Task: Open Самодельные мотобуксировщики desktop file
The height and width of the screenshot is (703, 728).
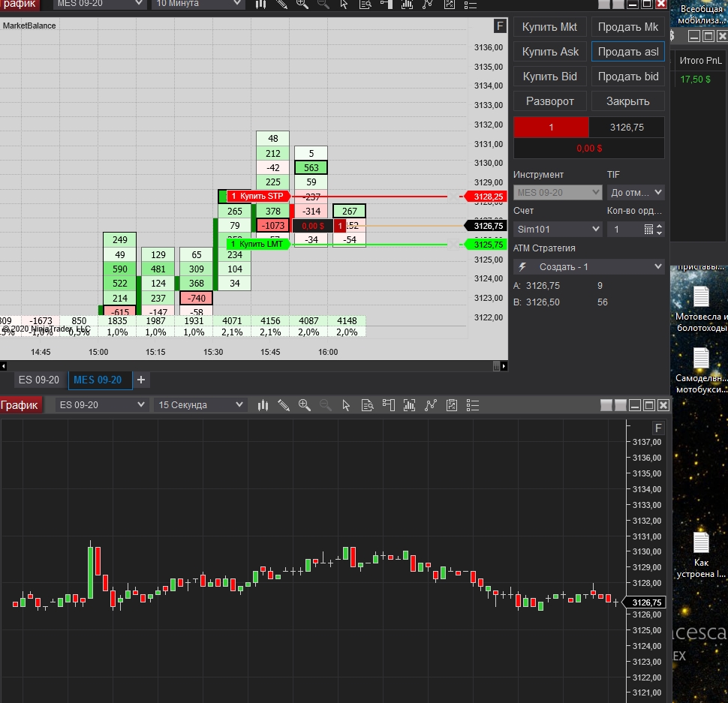Action: [701, 371]
